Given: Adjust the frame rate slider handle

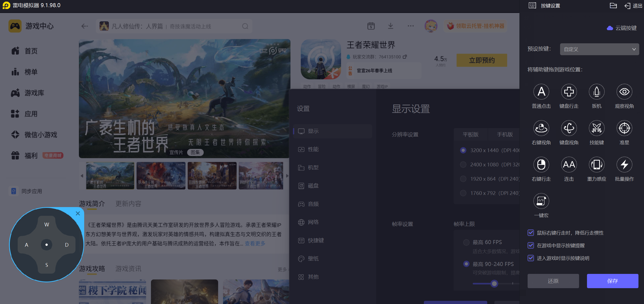Looking at the screenshot, I should (x=494, y=284).
